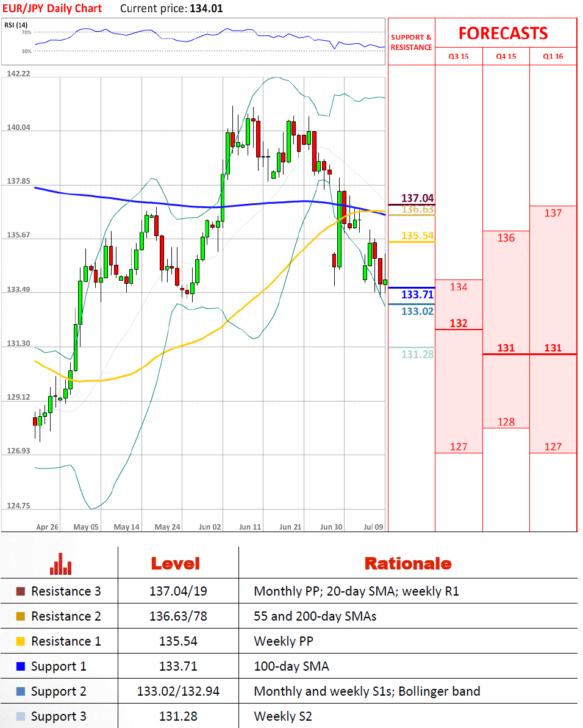
Task: Click the Q3 15 forecast high 134
Action: 459,287
